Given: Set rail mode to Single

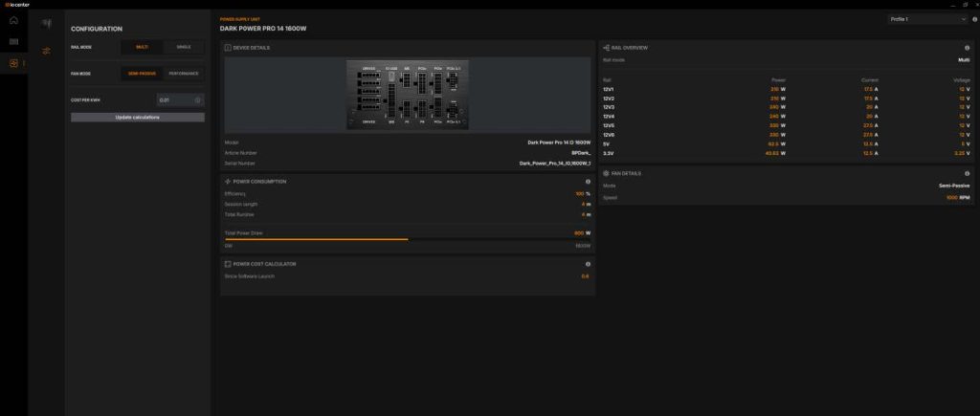Looking at the screenshot, I should [184, 47].
